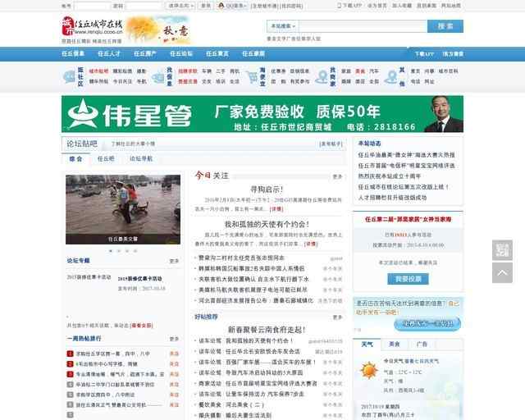Screen dimensions: 525x420
Task: Click the merchant location pin icon
Action: 322,77
